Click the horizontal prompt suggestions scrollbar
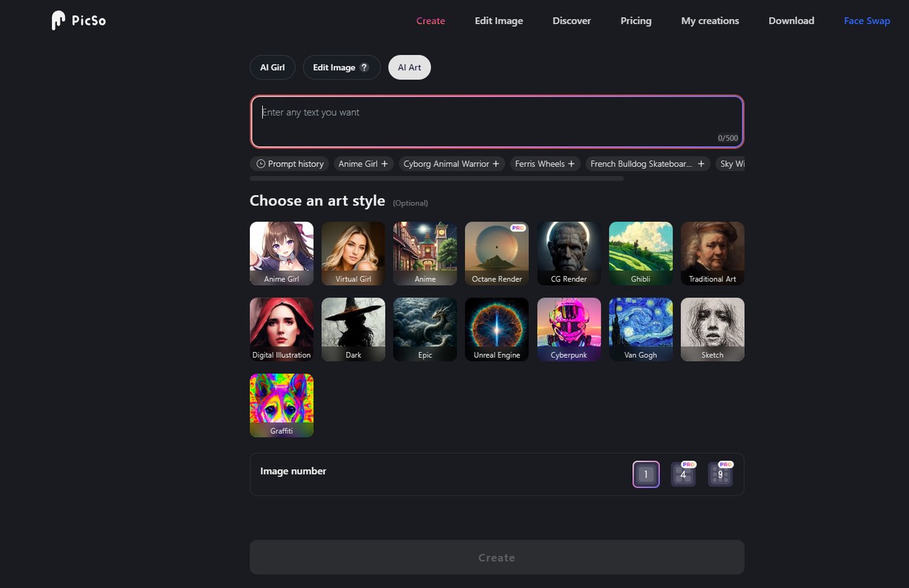Screen dimensions: 909x588 (x=436, y=179)
